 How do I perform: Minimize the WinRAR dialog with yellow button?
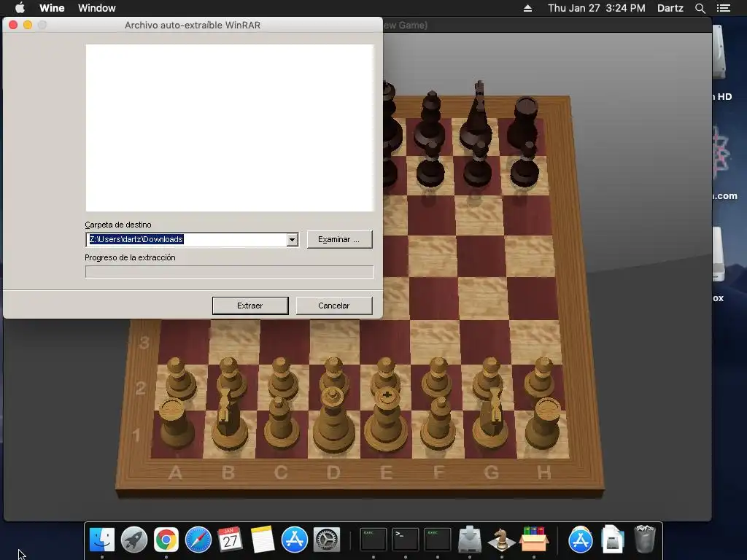[x=28, y=25]
